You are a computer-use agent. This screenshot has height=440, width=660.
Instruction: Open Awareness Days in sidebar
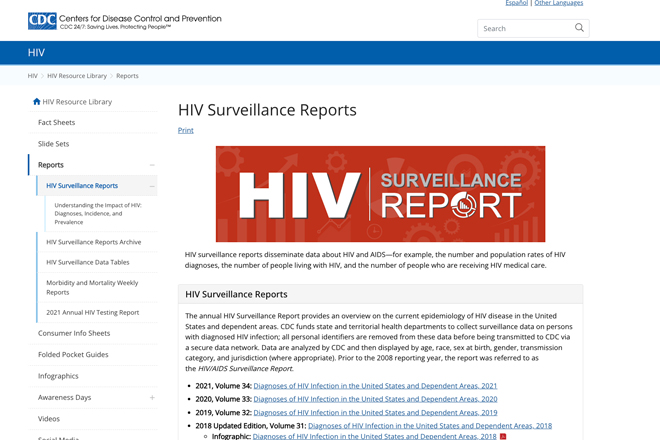pyautogui.click(x=64, y=397)
